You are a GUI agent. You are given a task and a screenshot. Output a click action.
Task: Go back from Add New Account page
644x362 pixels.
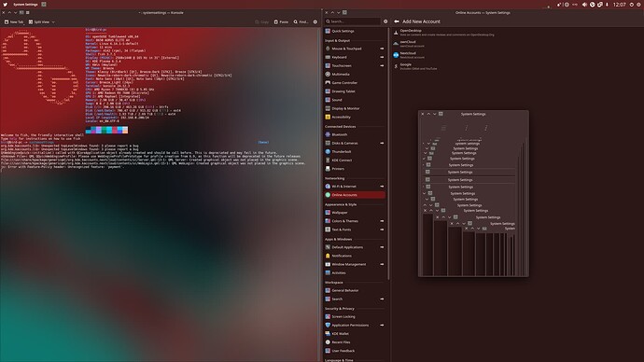(x=397, y=21)
